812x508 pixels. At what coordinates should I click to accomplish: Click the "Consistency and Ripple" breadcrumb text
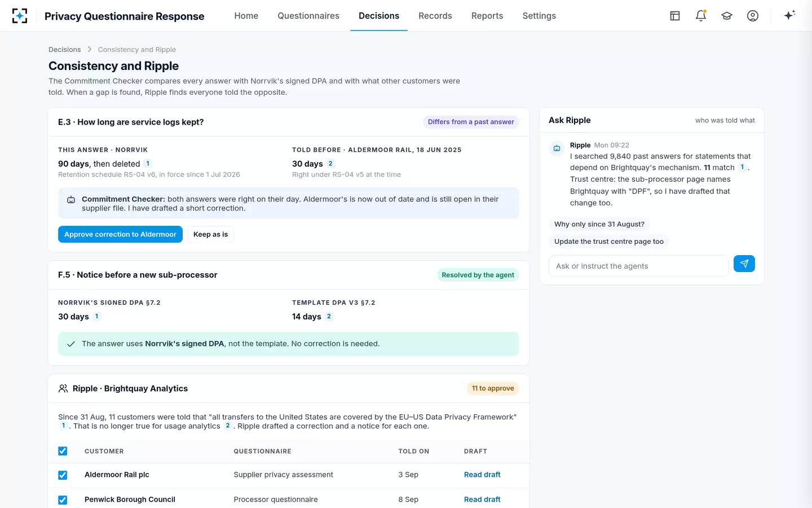[x=137, y=50]
